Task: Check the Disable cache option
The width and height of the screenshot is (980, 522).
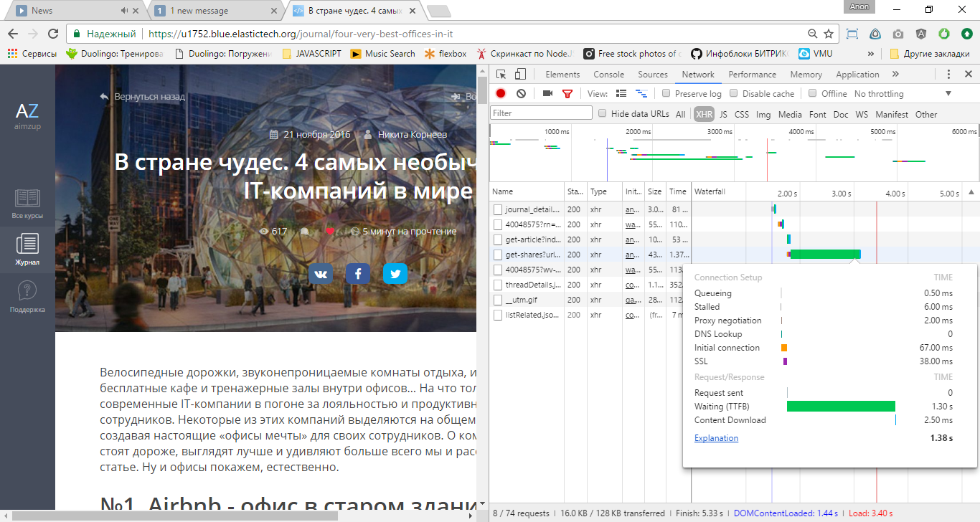Action: tap(734, 93)
